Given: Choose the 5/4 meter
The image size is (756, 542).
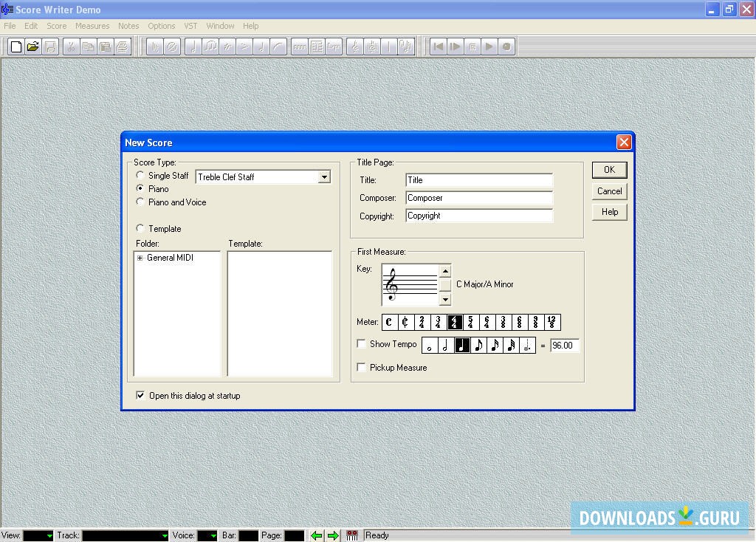Looking at the screenshot, I should (470, 322).
